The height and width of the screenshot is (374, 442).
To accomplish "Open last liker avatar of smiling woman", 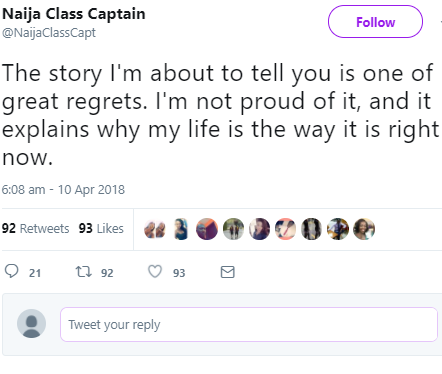I will point(364,229).
